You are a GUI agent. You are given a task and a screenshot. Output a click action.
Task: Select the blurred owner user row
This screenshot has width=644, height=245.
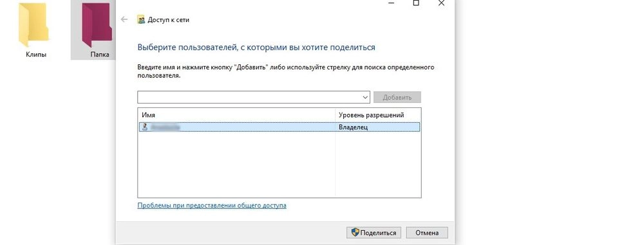coord(279,127)
